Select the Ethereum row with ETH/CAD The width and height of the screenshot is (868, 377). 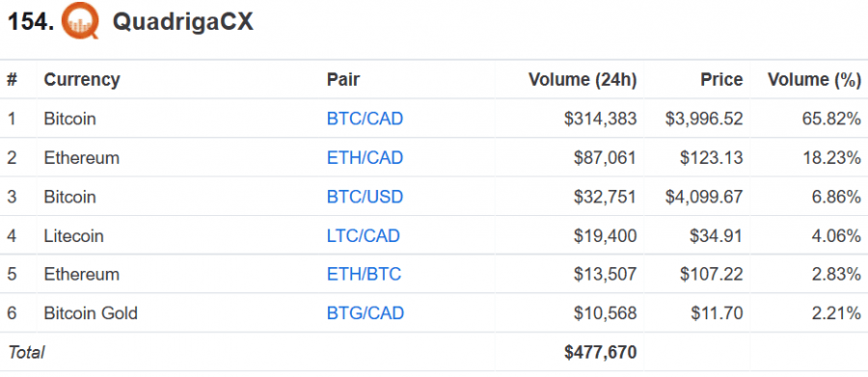(434, 158)
